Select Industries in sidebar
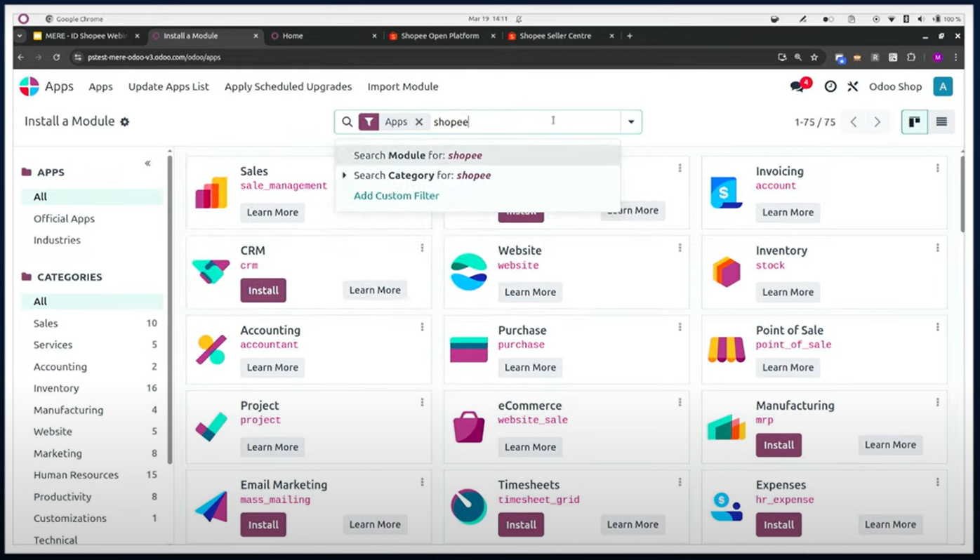Viewport: 980px width, 560px height. pyautogui.click(x=57, y=240)
